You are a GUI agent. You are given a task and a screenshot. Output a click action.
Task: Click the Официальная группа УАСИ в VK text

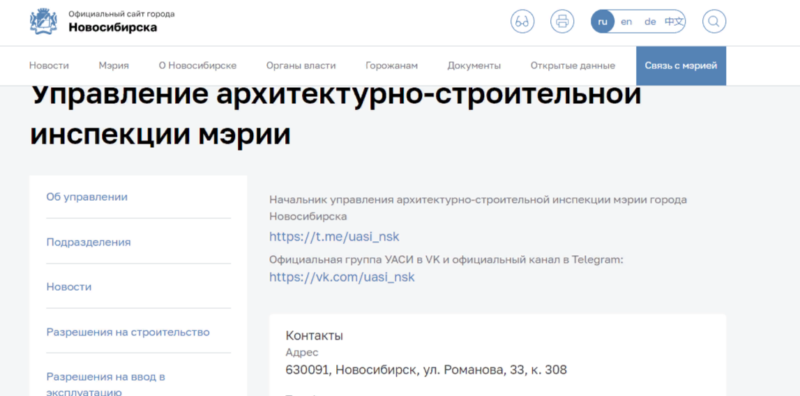(x=446, y=260)
